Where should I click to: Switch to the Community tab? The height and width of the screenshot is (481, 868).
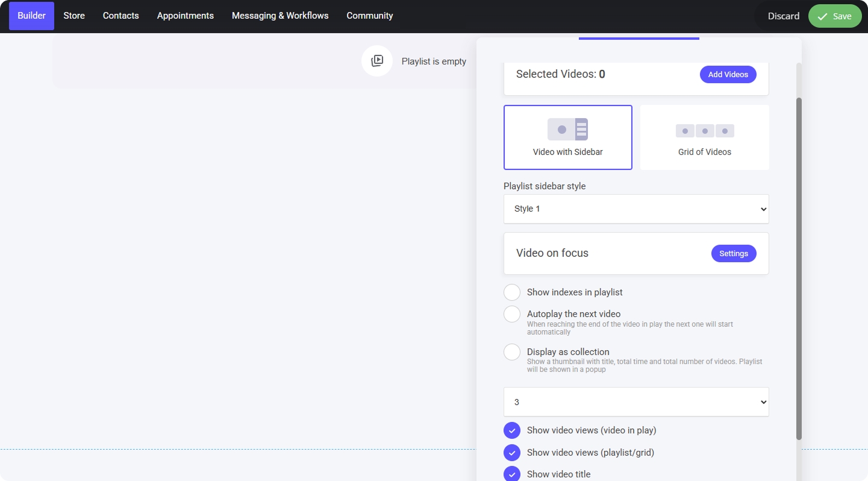[369, 16]
